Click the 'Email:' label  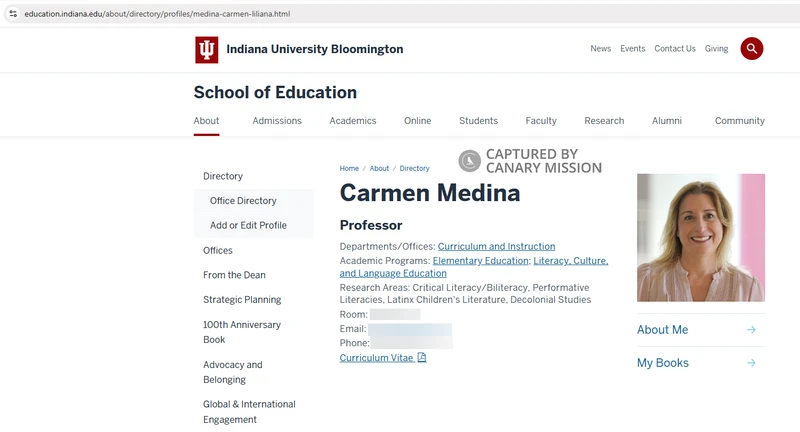pos(353,329)
